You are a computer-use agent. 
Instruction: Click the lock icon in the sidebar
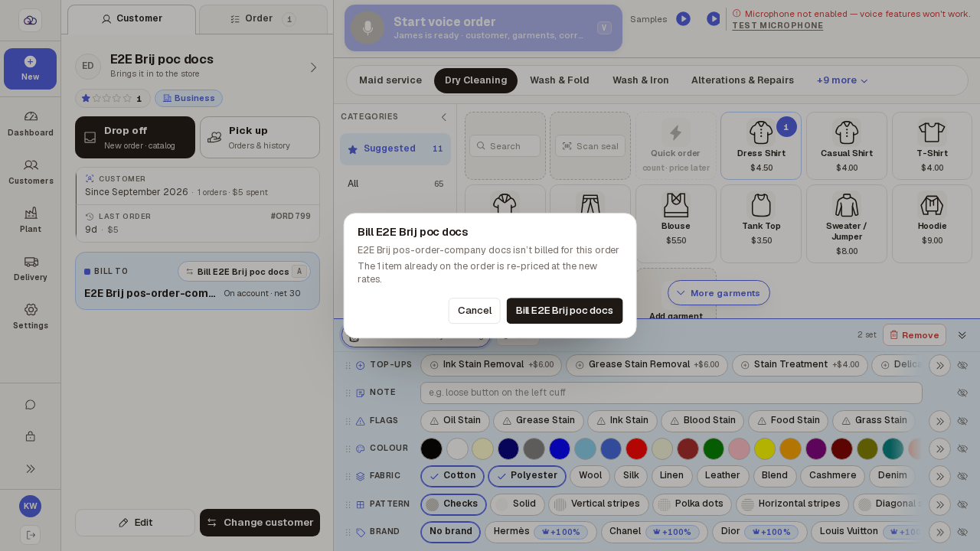tap(31, 437)
